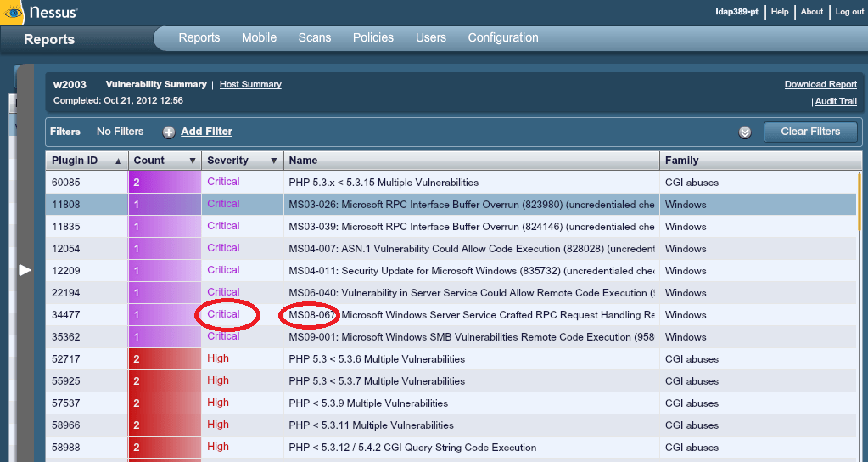The image size is (868, 462).
Task: Click the Name column header
Action: click(x=471, y=161)
